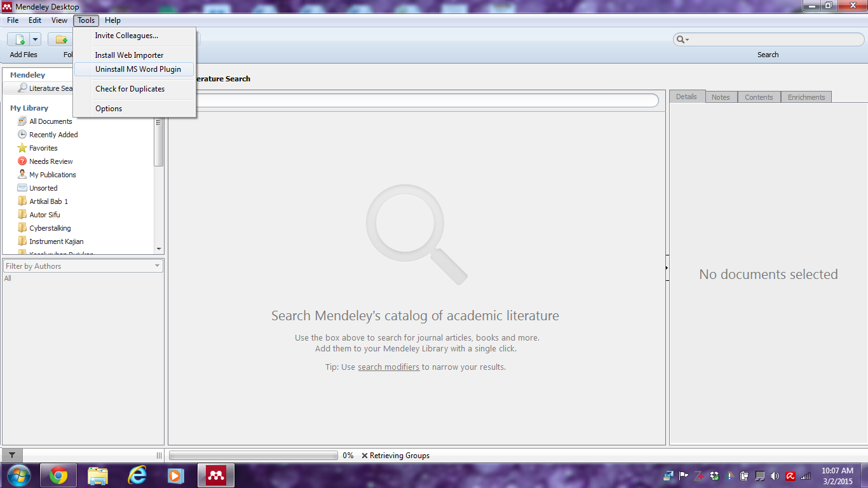Select All in the authors filter list
This screenshot has height=488, width=868.
(8, 278)
